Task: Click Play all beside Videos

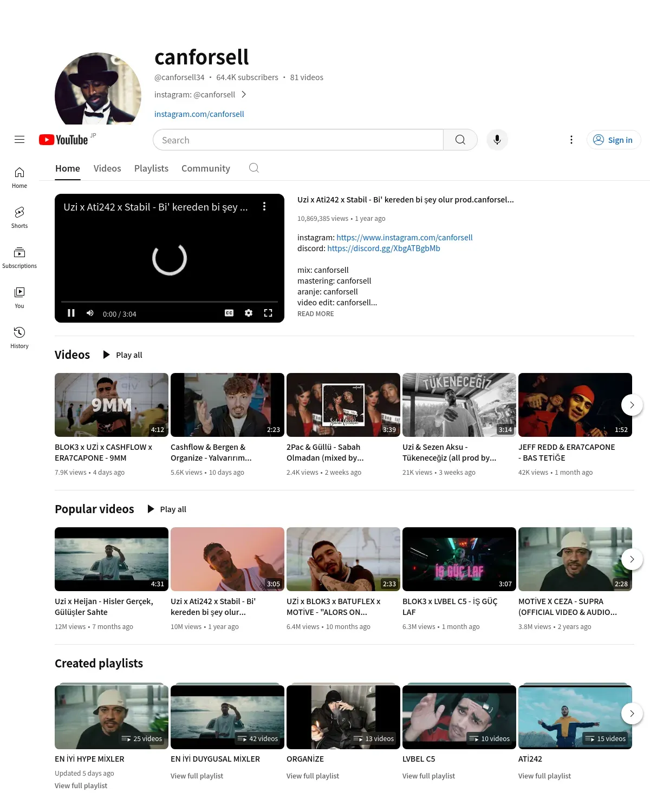Action: point(122,355)
